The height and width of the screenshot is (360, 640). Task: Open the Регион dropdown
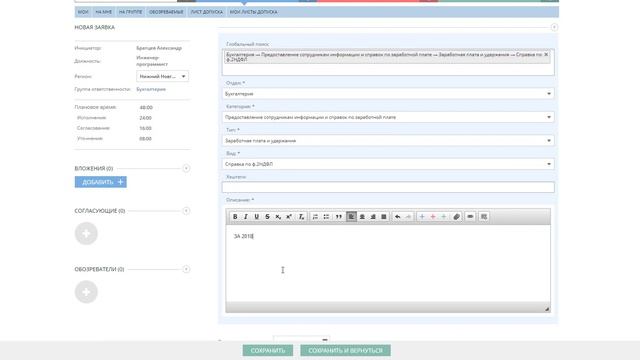click(162, 76)
